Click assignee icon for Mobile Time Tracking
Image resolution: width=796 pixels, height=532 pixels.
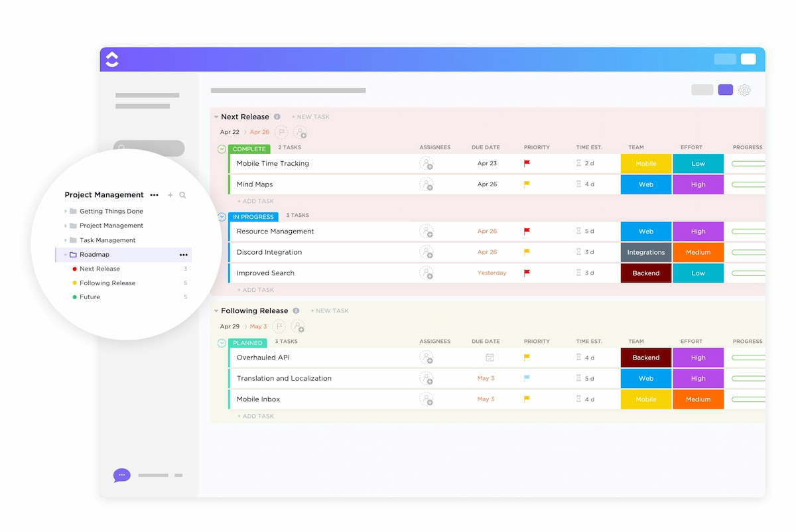click(426, 164)
